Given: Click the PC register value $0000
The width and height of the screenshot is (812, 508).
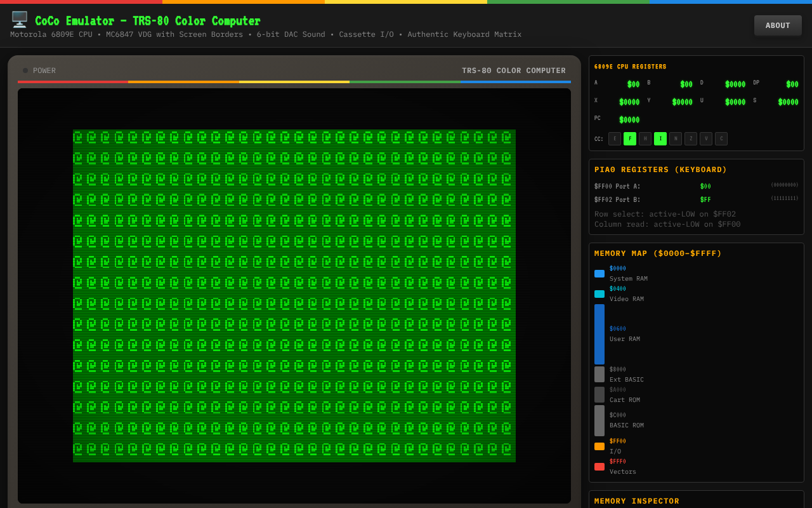Looking at the screenshot, I should tap(629, 120).
